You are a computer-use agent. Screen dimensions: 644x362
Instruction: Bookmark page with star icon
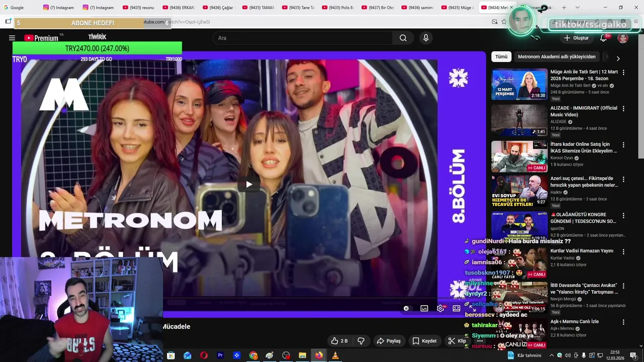point(504,22)
